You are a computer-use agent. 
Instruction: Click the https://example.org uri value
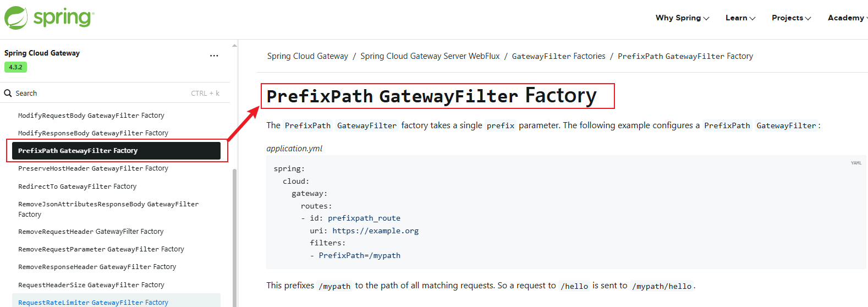point(376,231)
